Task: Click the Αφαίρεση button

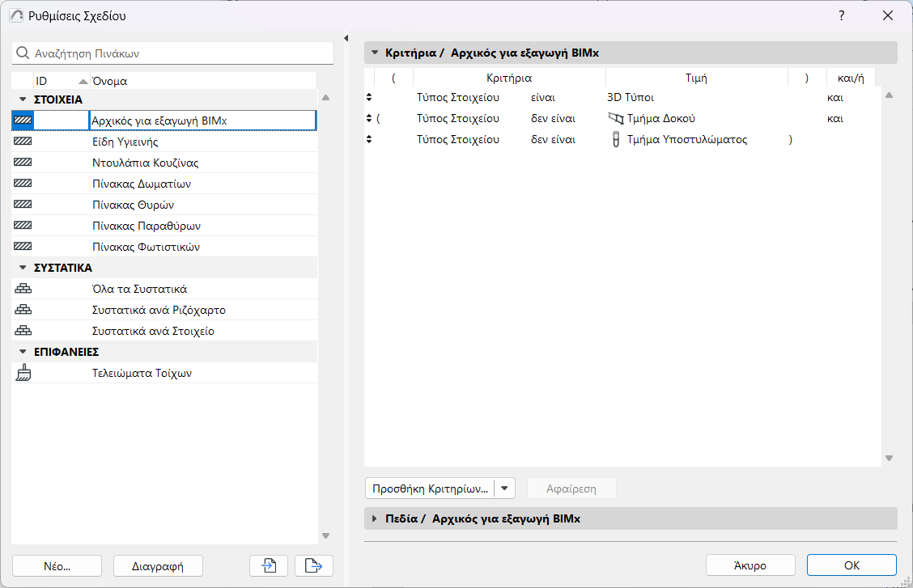Action: point(571,489)
